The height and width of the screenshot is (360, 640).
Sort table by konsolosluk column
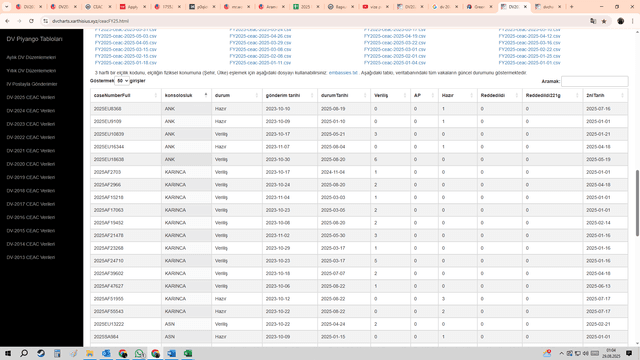pyautogui.click(x=186, y=95)
